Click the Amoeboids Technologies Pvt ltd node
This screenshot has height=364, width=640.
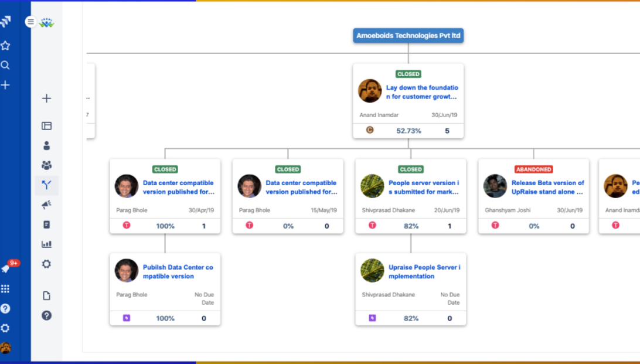point(408,36)
